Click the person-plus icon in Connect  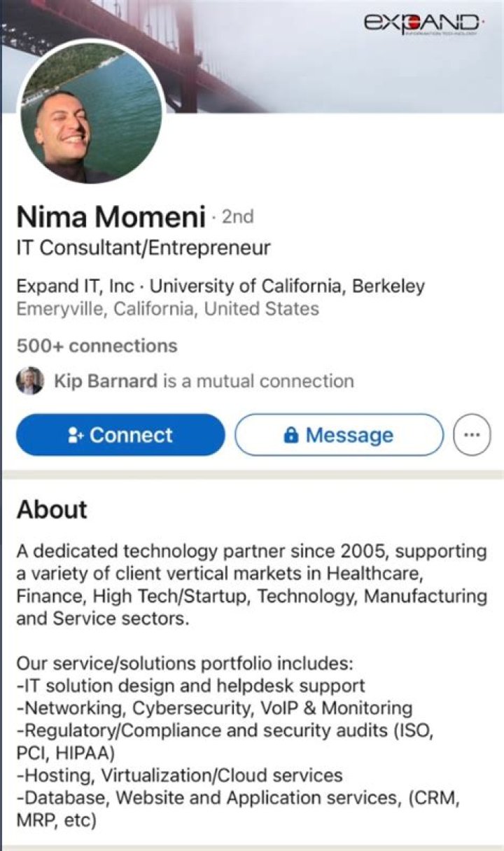click(76, 436)
